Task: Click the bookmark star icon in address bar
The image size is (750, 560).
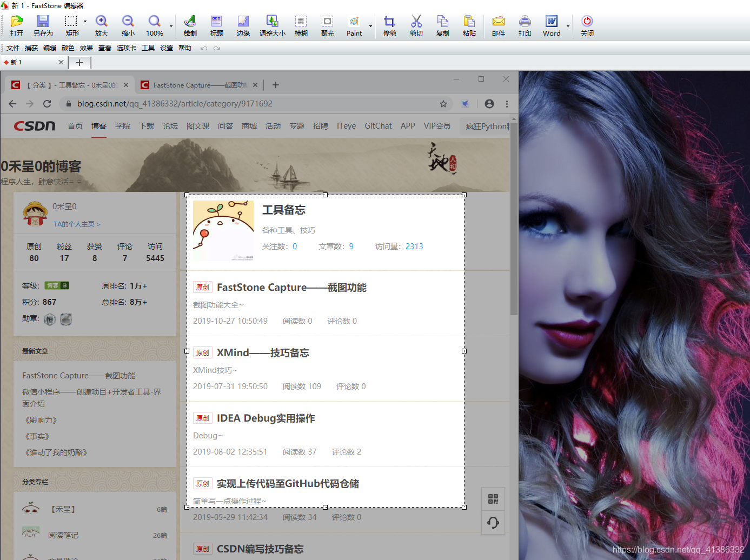Action: tap(443, 104)
